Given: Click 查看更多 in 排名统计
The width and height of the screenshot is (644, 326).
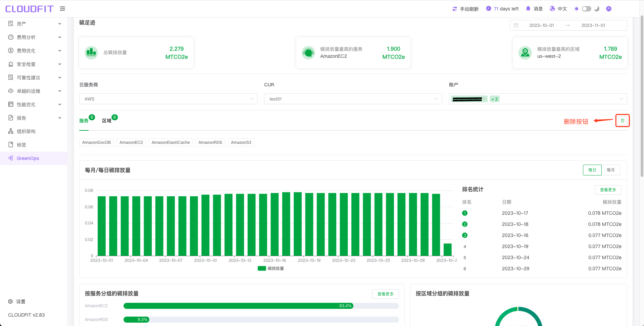Looking at the screenshot, I should [608, 190].
